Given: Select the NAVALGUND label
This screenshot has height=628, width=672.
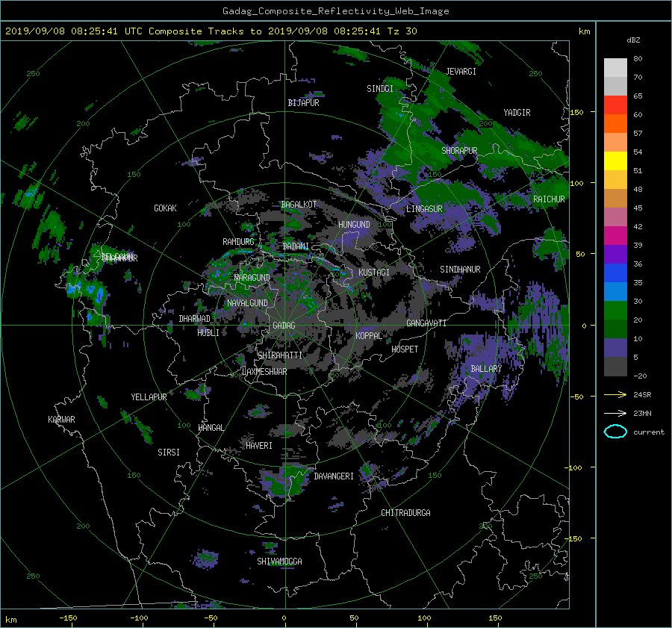Looking at the screenshot, I should (247, 303).
